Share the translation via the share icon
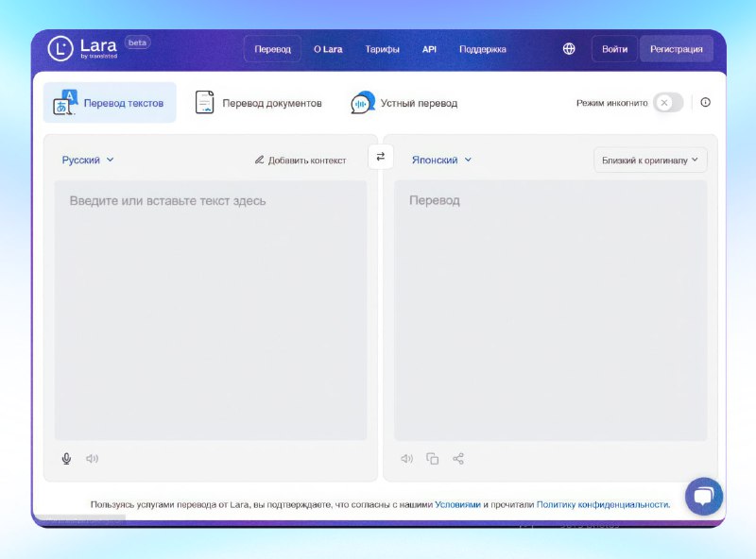The image size is (756, 559). pyautogui.click(x=457, y=458)
